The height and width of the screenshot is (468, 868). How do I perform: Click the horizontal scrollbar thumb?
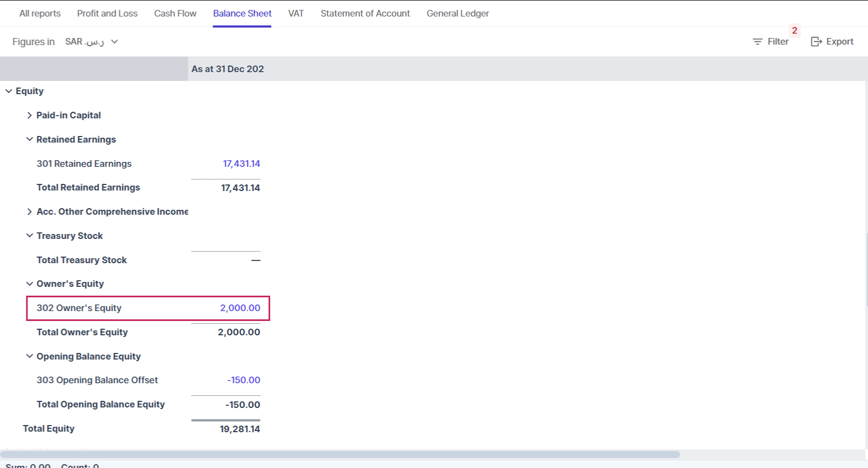coord(340,454)
